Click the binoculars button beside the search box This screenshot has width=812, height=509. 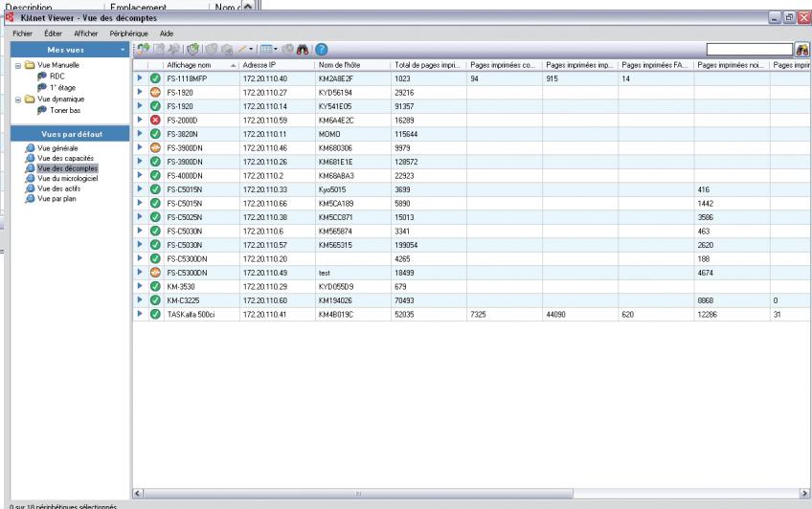pyautogui.click(x=802, y=50)
